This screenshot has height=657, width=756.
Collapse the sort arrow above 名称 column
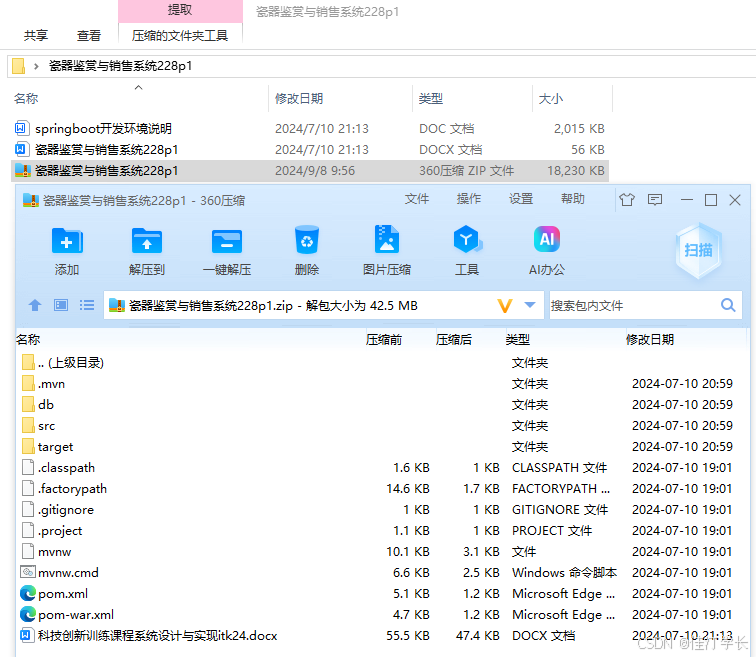click(138, 88)
